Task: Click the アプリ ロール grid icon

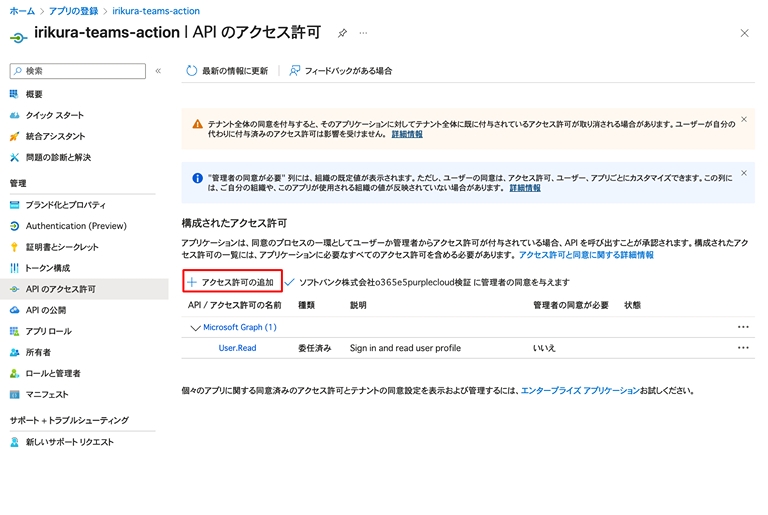Action: (x=14, y=331)
